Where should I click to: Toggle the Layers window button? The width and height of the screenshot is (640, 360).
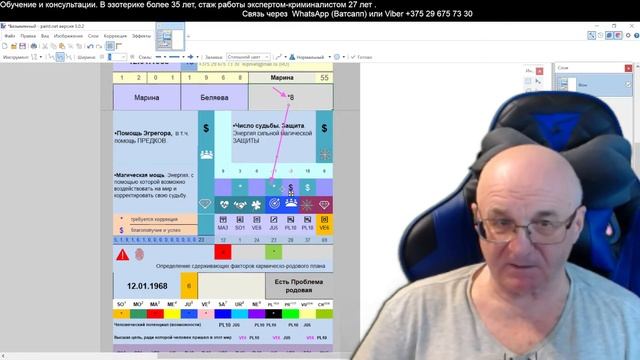(609, 36)
